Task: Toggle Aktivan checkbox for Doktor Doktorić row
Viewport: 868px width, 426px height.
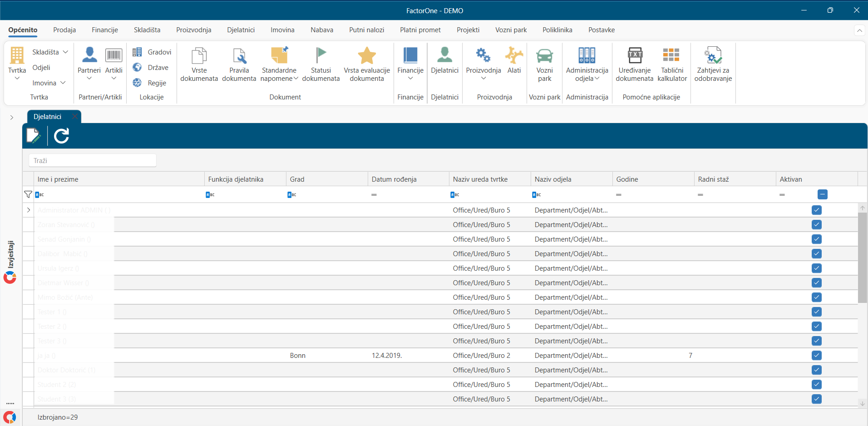Action: click(816, 370)
